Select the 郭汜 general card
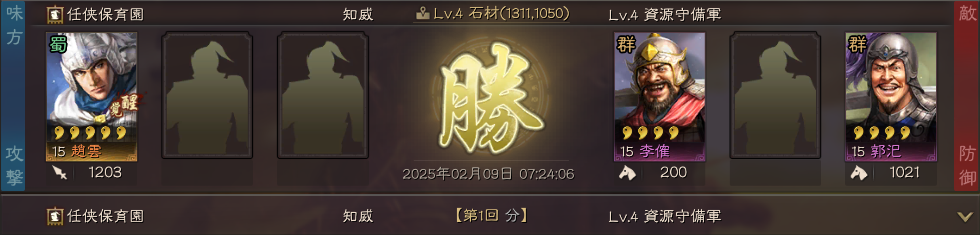 [891, 97]
